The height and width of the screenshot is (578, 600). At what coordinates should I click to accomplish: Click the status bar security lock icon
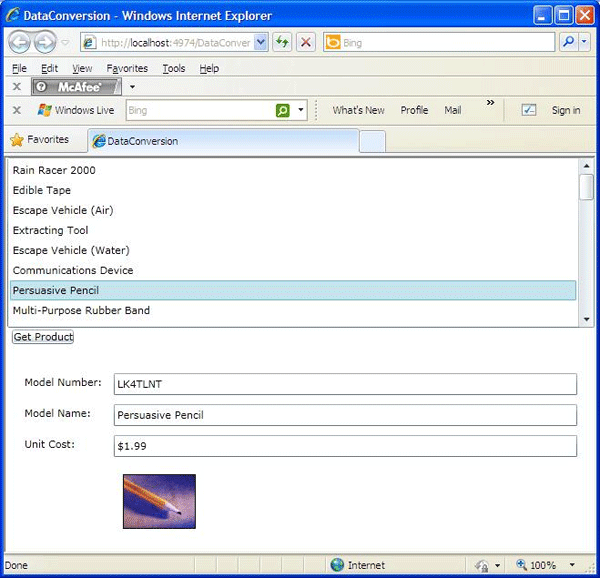(482, 565)
